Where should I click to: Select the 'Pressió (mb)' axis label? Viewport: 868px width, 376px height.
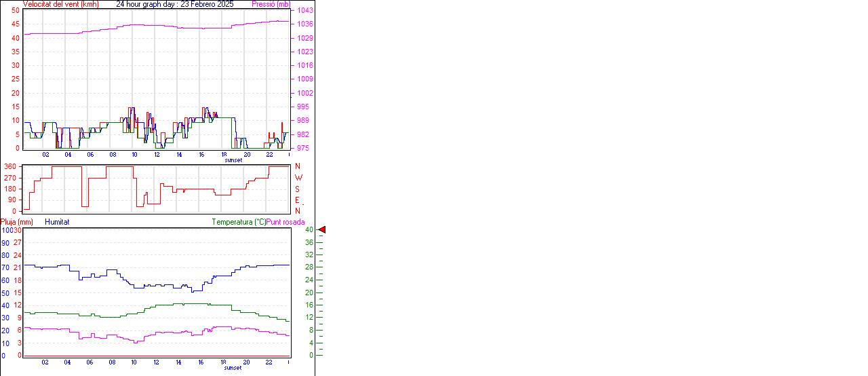tap(270, 4)
